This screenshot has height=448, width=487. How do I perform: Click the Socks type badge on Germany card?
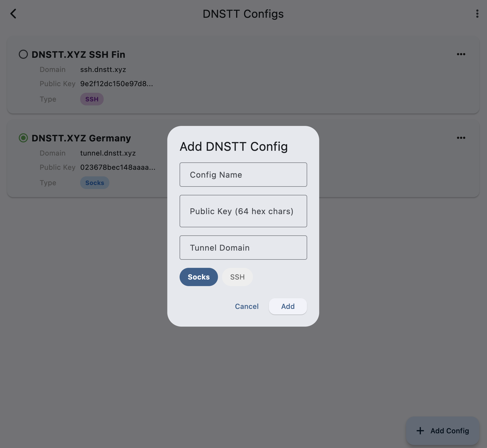(x=95, y=183)
